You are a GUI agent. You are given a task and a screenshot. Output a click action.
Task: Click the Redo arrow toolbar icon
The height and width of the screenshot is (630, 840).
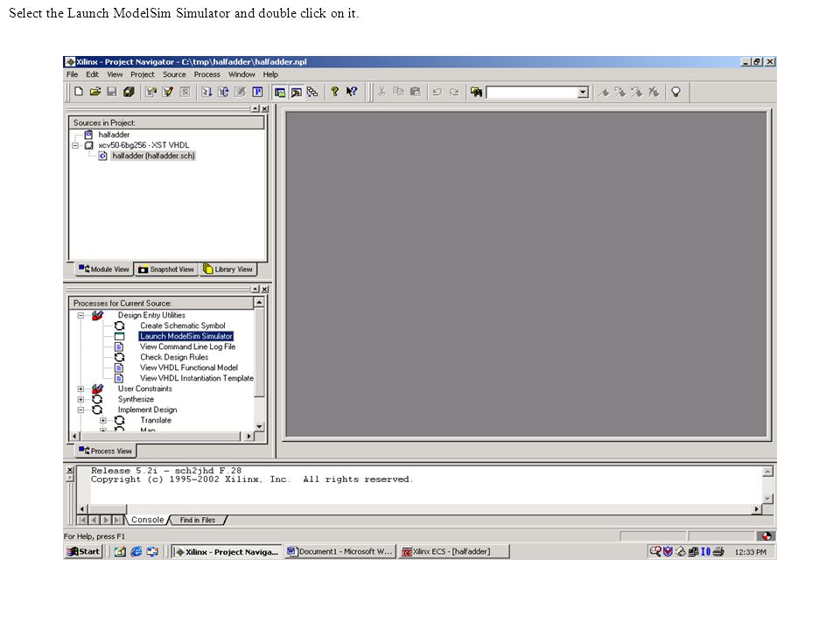tap(454, 92)
